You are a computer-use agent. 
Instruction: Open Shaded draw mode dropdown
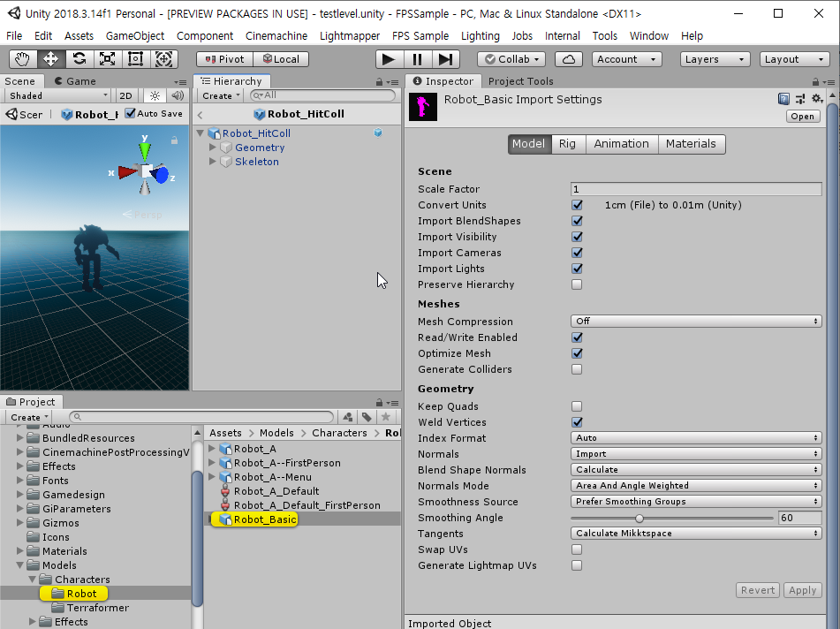point(57,96)
